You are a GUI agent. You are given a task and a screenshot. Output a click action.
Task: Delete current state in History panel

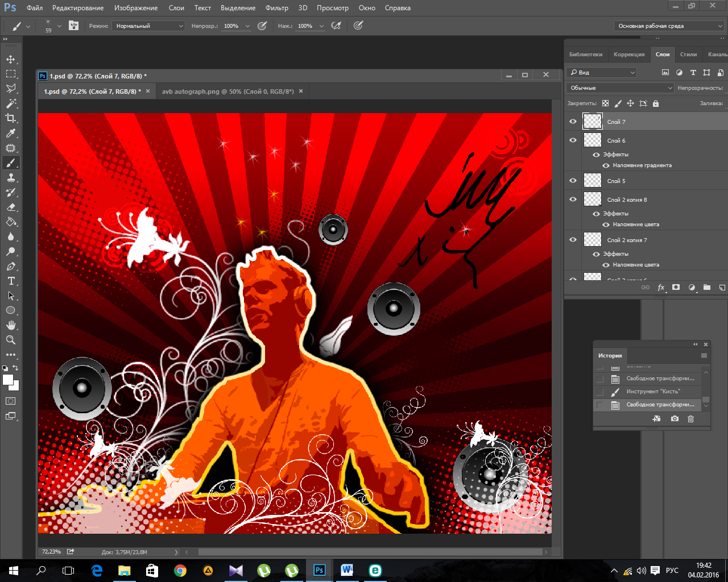(x=690, y=419)
